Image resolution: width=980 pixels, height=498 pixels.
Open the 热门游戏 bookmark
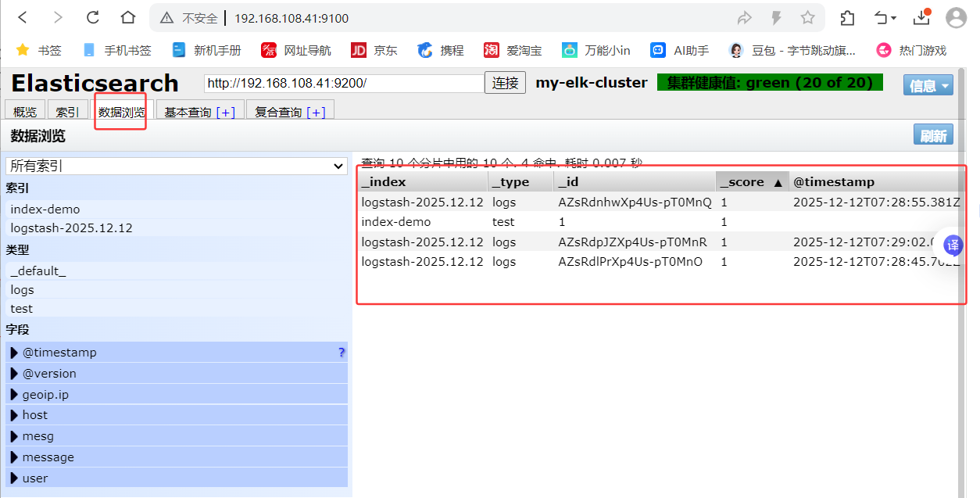coord(911,50)
